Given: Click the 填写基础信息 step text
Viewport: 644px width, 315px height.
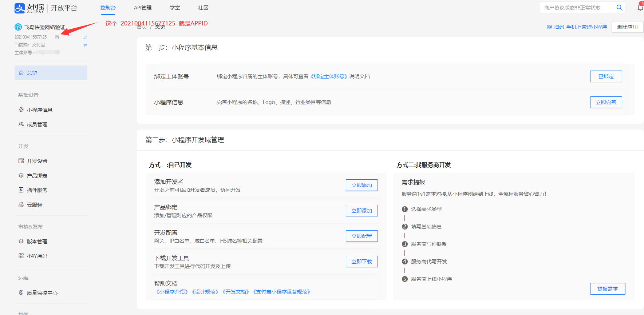Looking at the screenshot, I should (x=426, y=227).
